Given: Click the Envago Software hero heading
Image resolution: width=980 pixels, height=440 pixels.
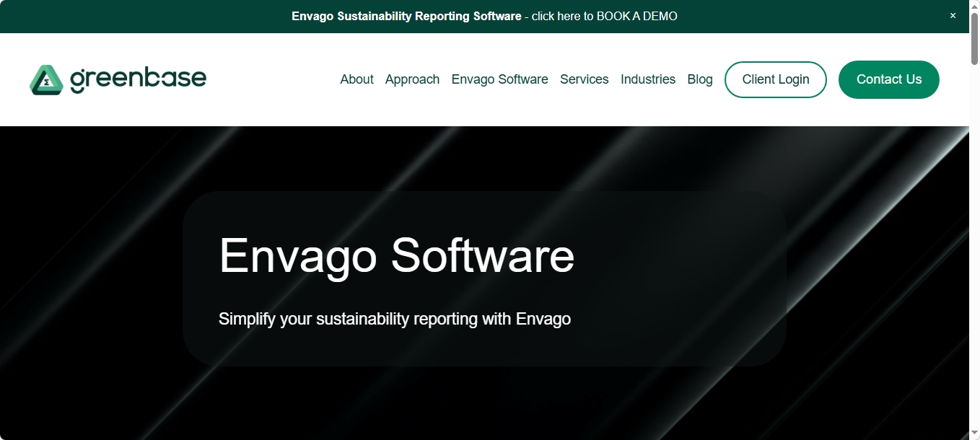Looking at the screenshot, I should [x=396, y=256].
